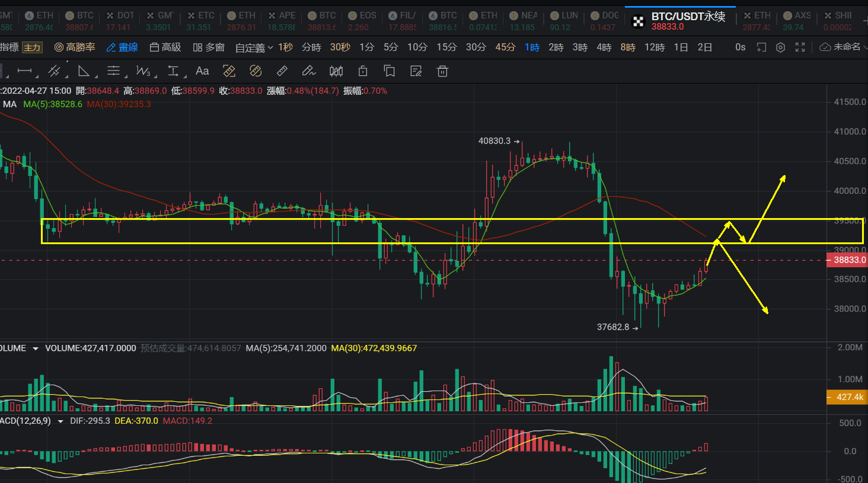868x483 pixels.
Task: Click the 多窗 multi-window button
Action: [209, 47]
